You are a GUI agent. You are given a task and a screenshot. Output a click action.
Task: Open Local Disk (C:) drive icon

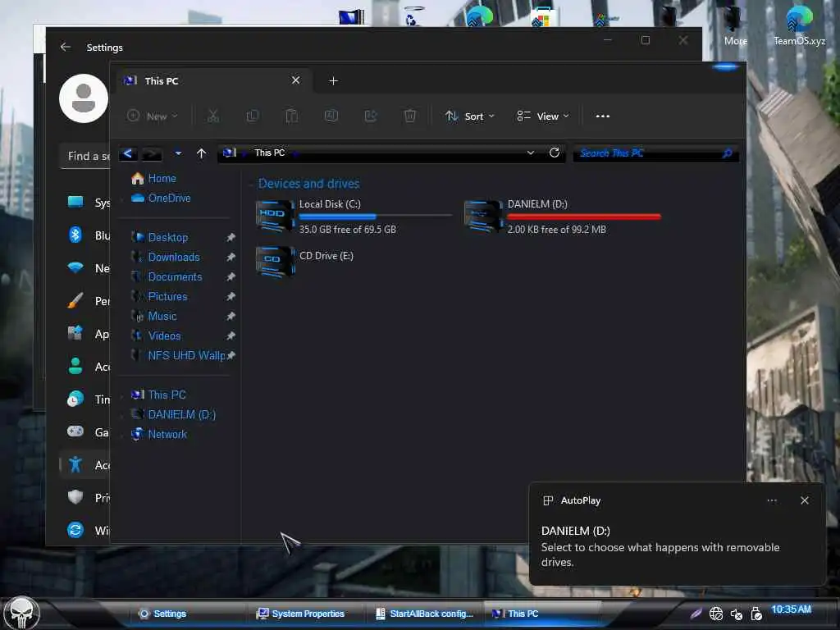[276, 216]
